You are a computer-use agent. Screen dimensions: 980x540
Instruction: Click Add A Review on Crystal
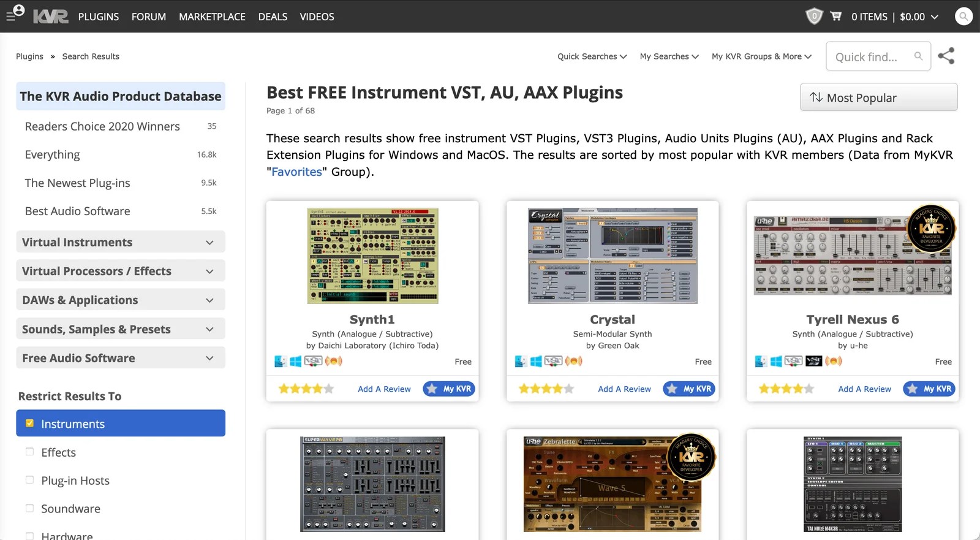624,389
